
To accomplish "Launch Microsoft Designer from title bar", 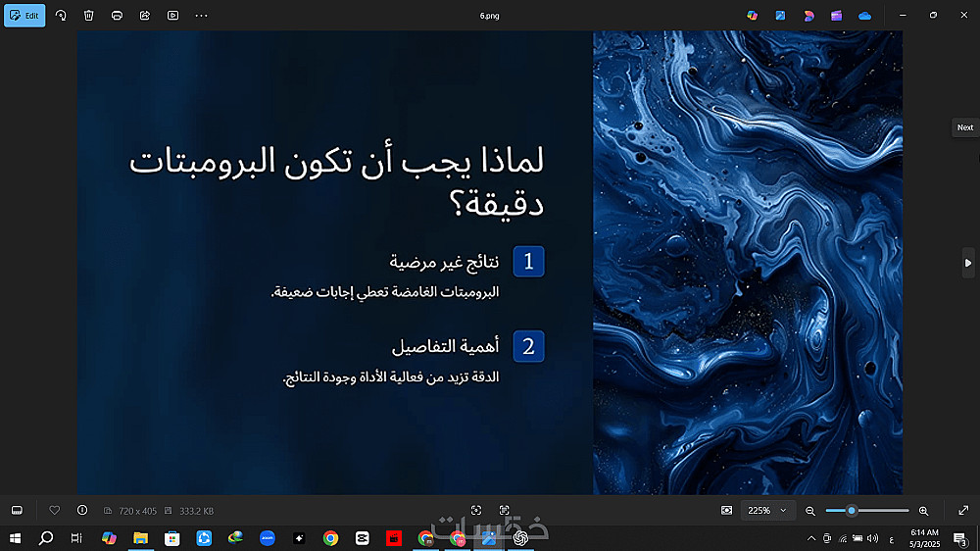I will tap(808, 16).
